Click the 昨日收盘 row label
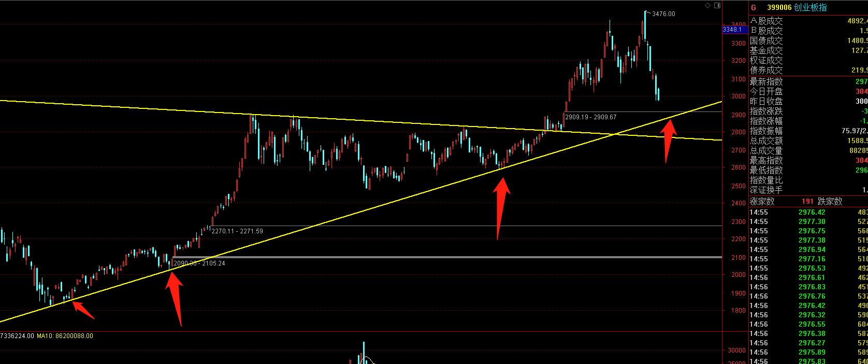This screenshot has width=868, height=364. [x=766, y=102]
